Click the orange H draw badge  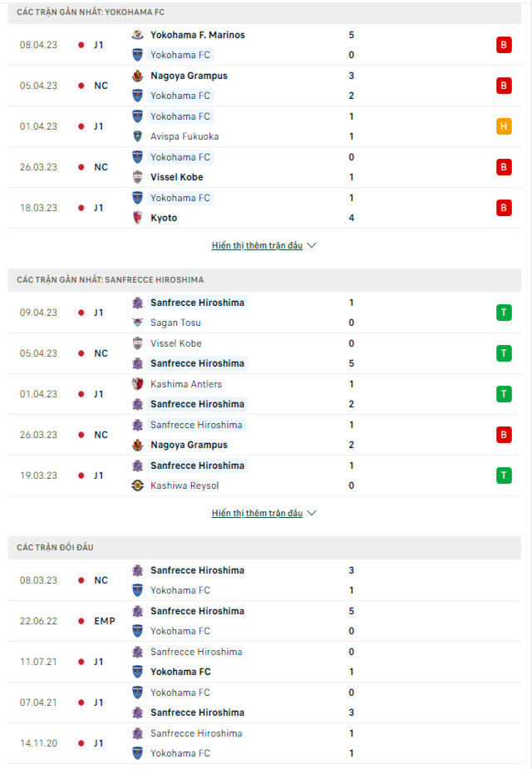click(504, 126)
